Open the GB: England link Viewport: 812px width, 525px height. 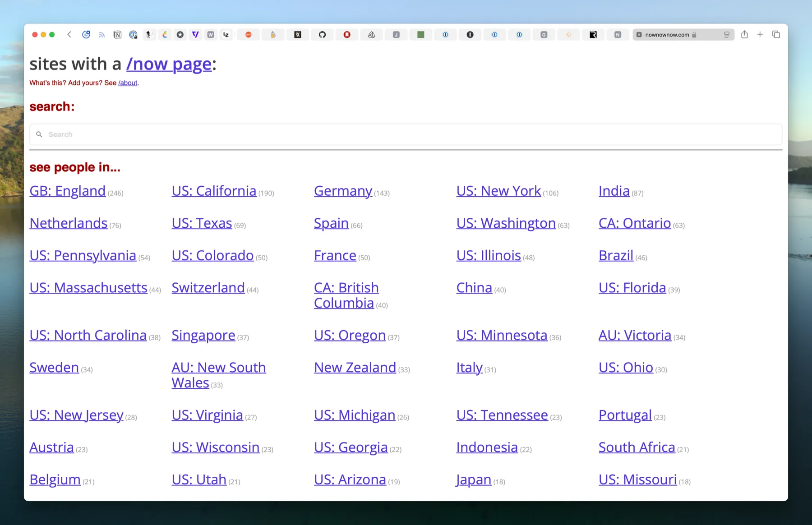67,191
